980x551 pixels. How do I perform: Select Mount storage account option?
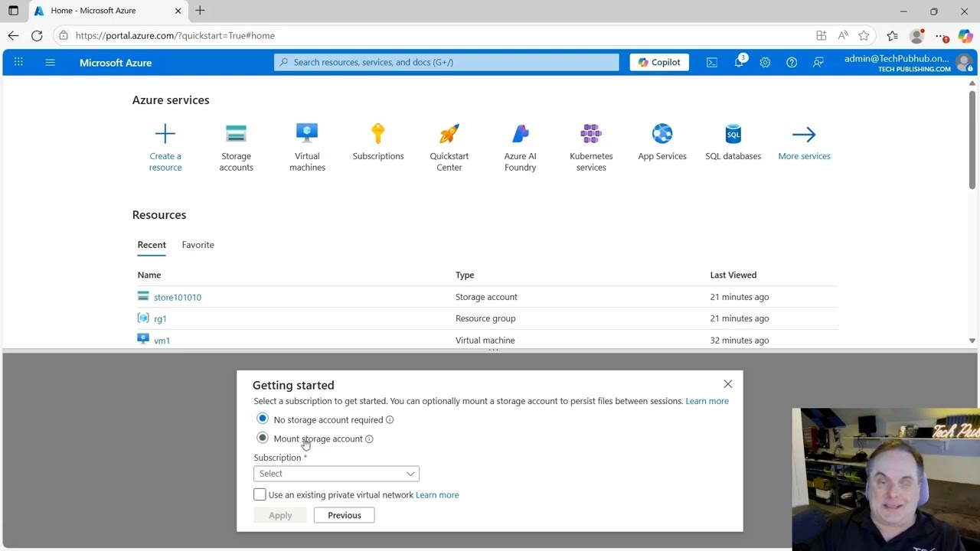tap(263, 438)
